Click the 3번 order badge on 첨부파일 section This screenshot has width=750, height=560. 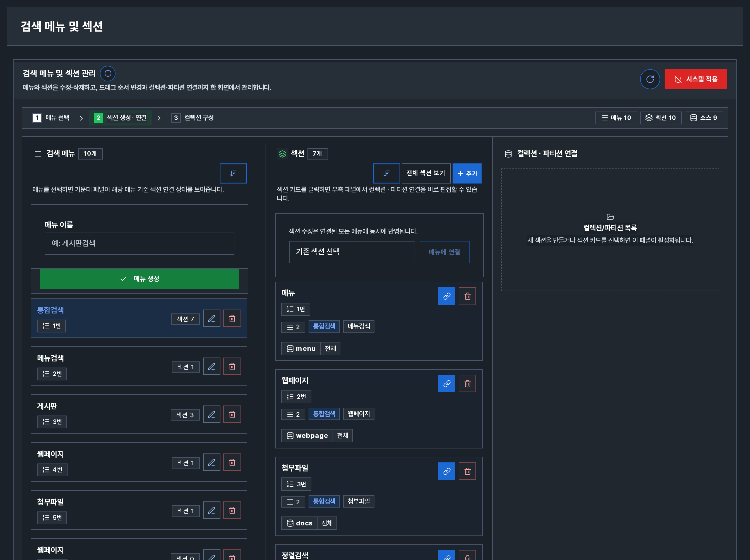(x=296, y=484)
